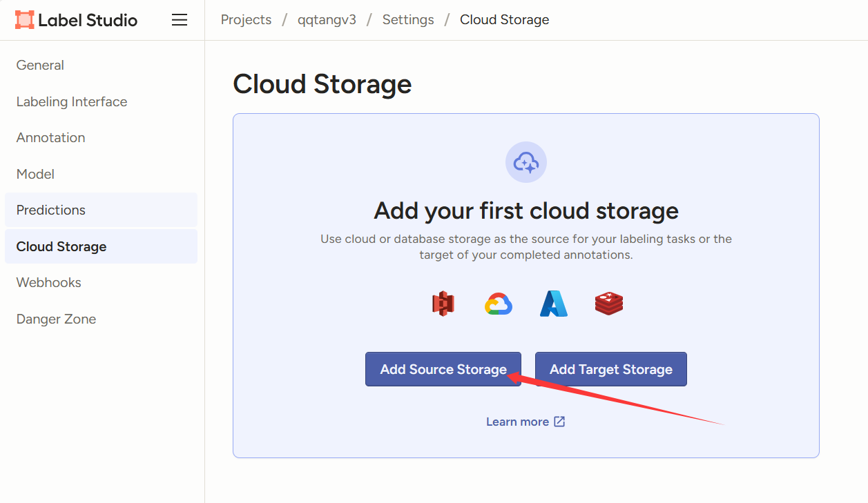Switch to Predictions settings
Image resolution: width=868 pixels, height=503 pixels.
[51, 210]
